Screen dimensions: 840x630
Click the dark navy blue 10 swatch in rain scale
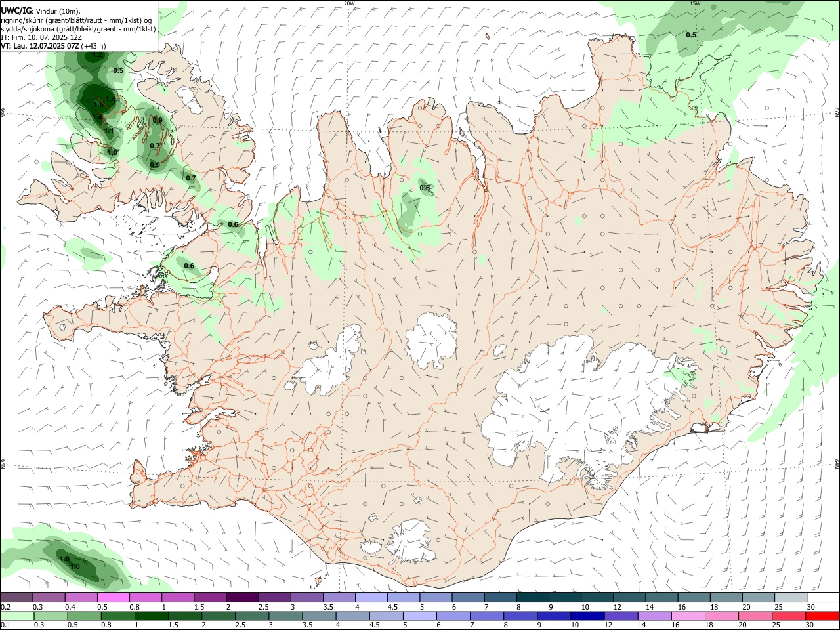[587, 616]
